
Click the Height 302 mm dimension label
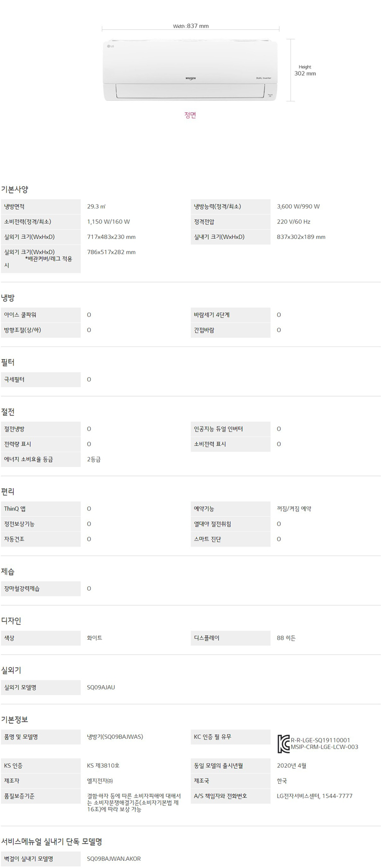tap(305, 71)
